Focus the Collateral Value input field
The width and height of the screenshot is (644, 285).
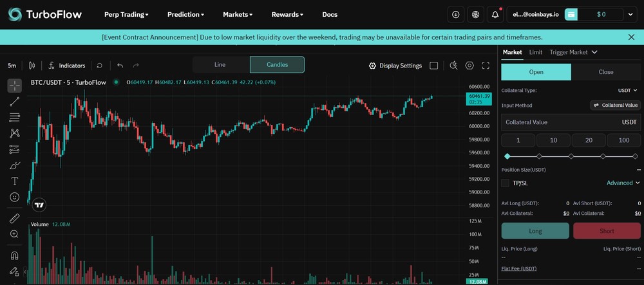[571, 122]
